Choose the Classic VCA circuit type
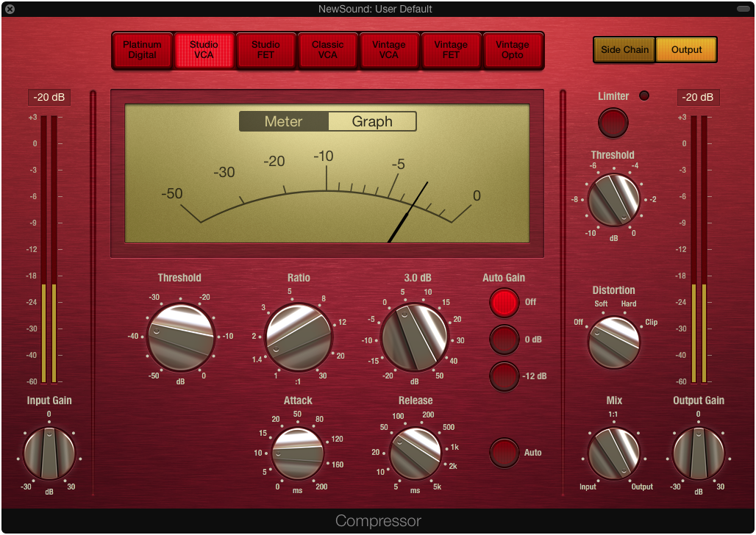 point(327,50)
